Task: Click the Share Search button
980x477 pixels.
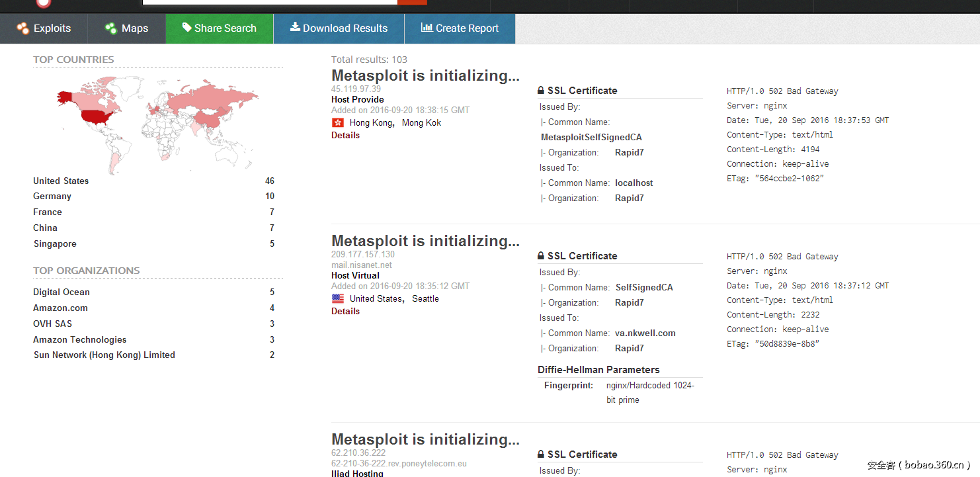Action: coord(219,28)
